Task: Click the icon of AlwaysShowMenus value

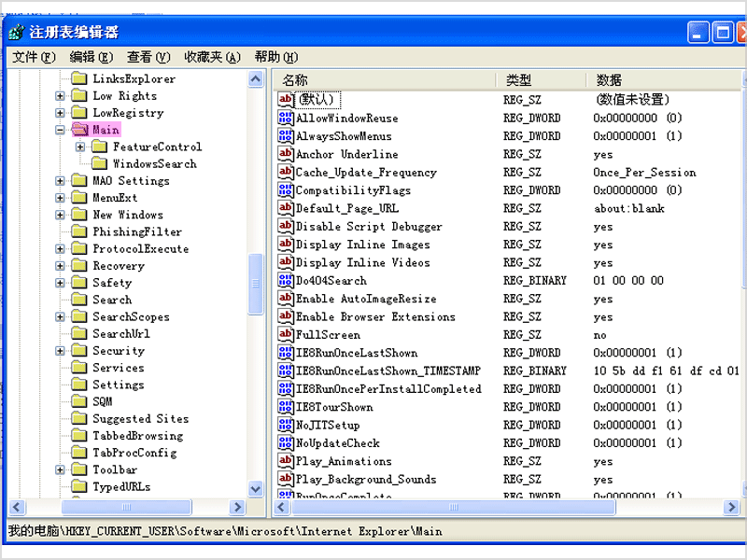Action: click(286, 135)
